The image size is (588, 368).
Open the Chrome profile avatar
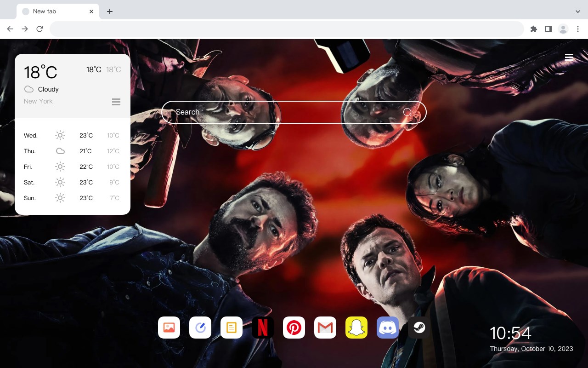[563, 29]
